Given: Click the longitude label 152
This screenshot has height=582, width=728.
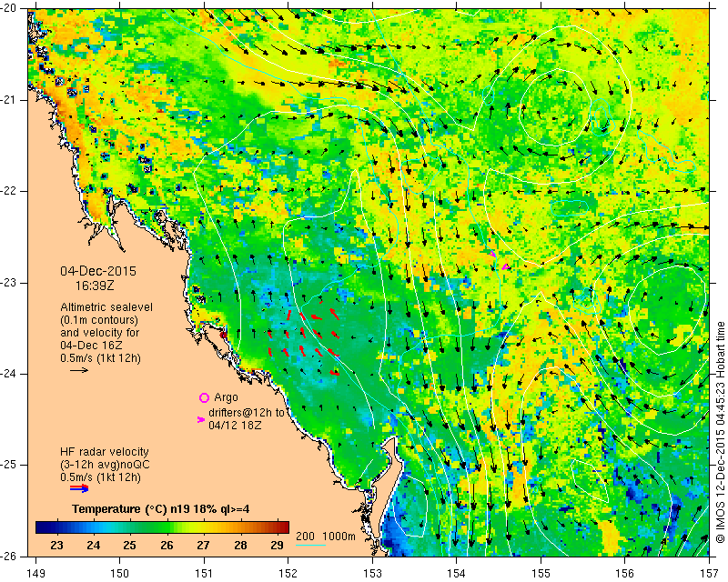Looking at the screenshot, I should 288,574.
